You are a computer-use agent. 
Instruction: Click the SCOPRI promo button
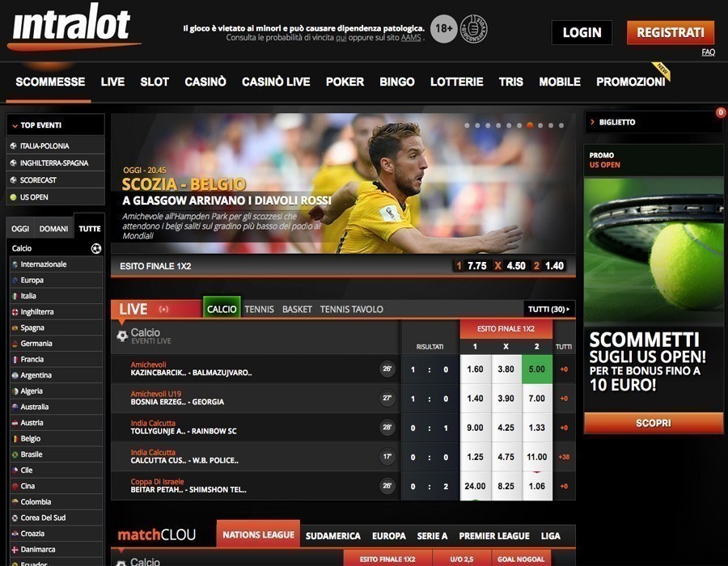click(654, 423)
